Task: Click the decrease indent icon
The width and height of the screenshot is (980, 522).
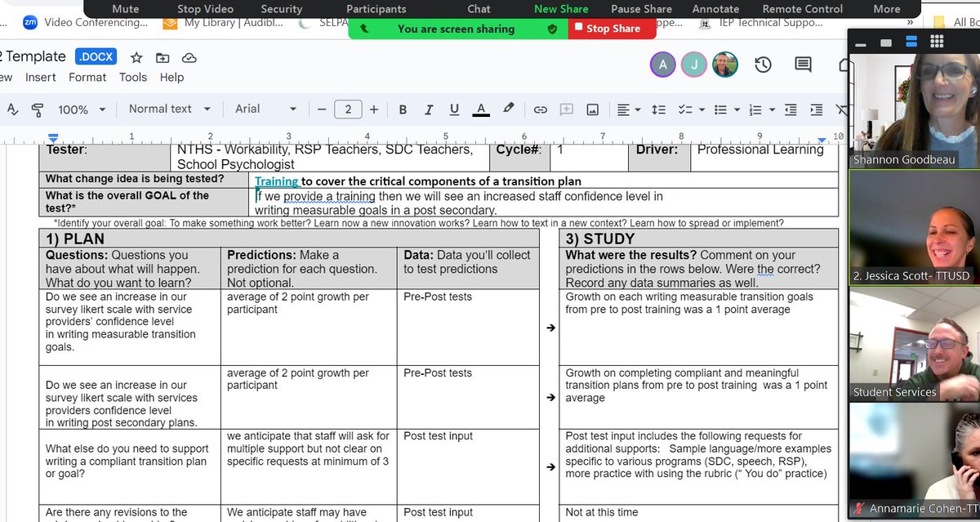Action: 791,109
